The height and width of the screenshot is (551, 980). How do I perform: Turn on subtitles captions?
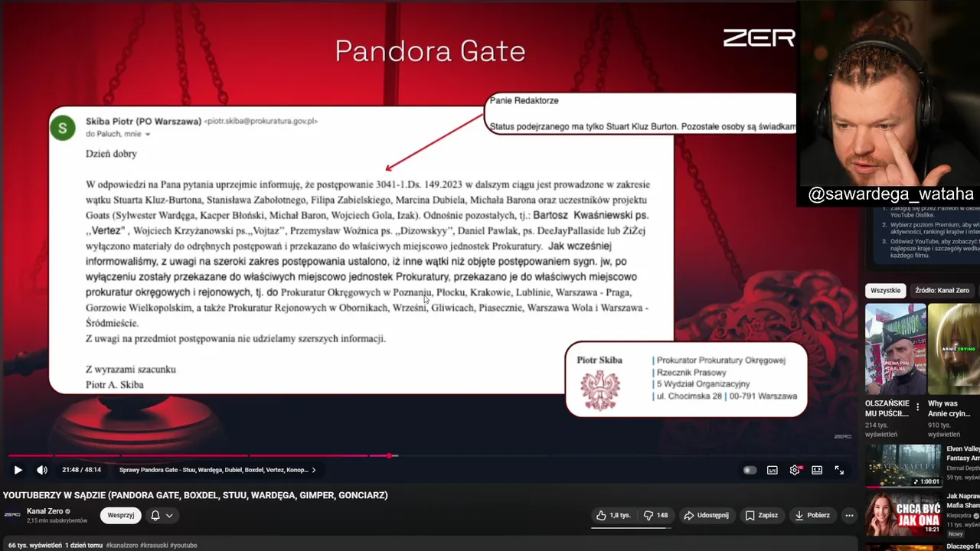[773, 470]
